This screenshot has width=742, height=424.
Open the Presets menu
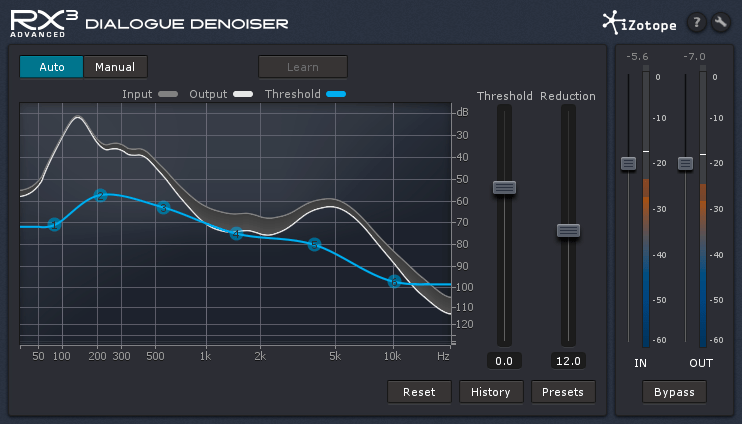click(563, 392)
